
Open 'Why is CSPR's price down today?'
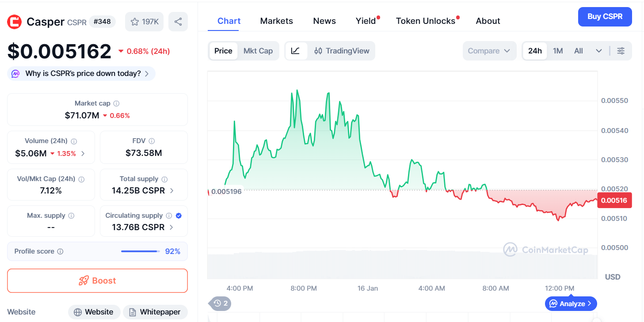(82, 73)
